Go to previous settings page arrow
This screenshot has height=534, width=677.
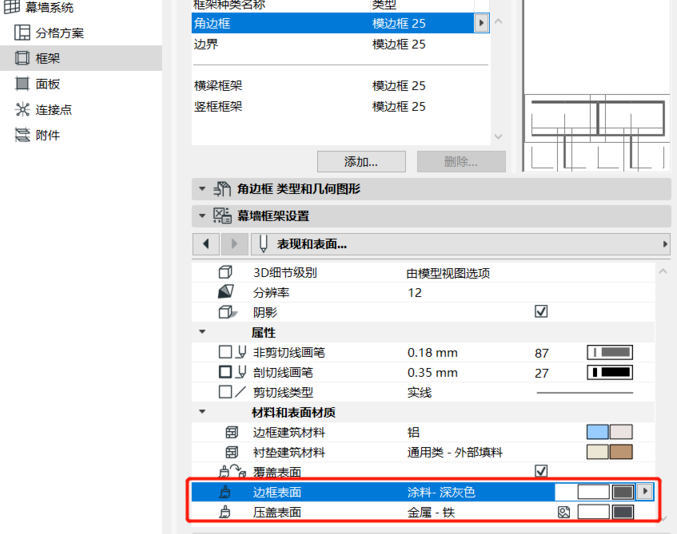(x=206, y=244)
